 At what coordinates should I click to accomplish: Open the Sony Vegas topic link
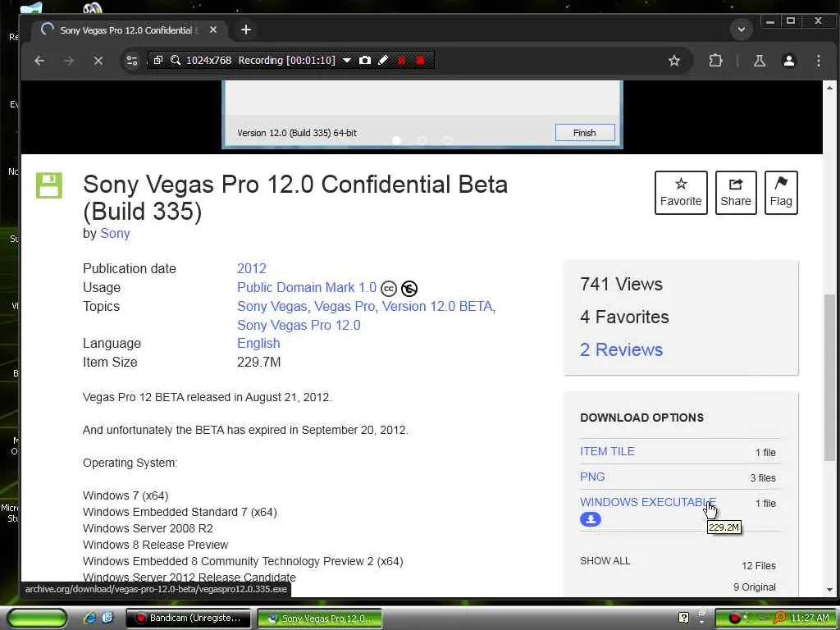[x=272, y=307]
